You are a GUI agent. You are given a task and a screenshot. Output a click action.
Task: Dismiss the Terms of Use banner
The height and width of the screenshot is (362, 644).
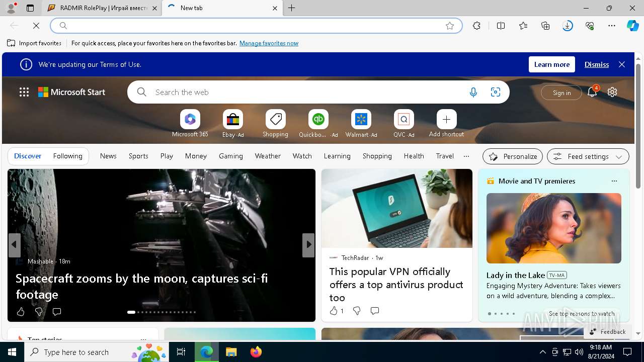coord(597,64)
